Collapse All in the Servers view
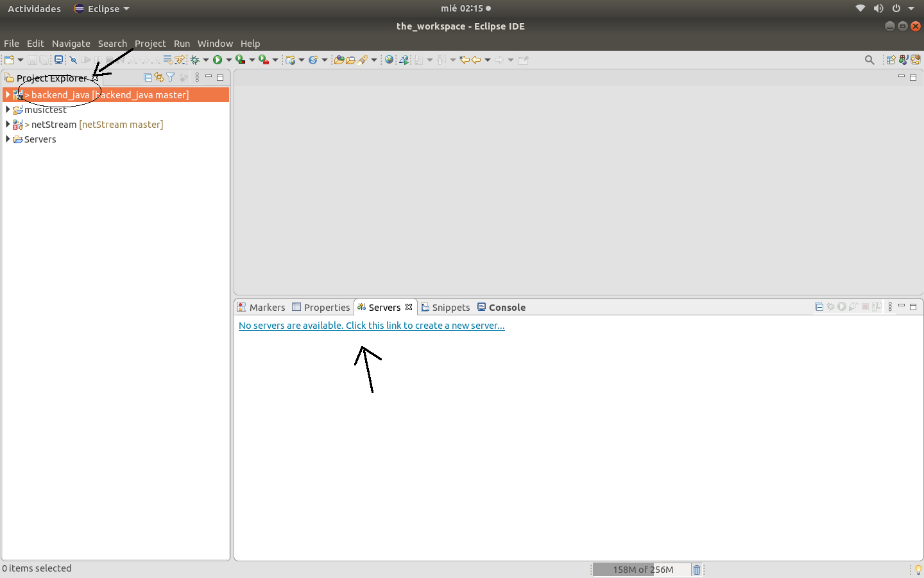 pos(819,307)
